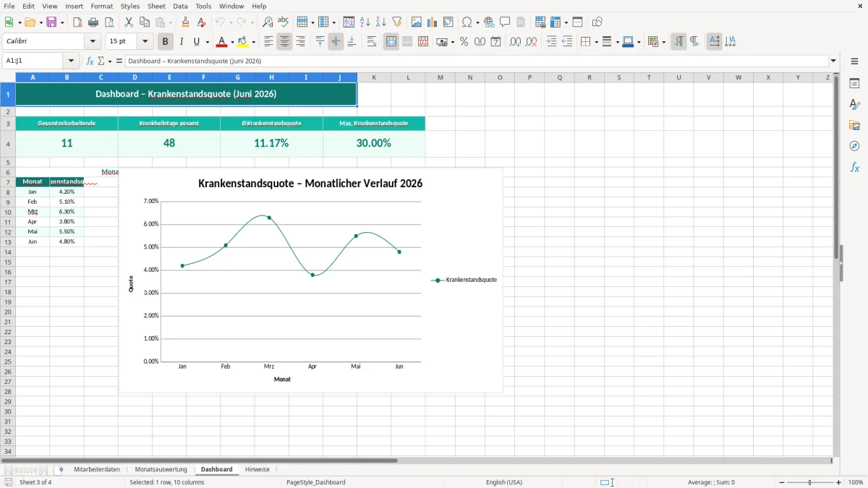868x488 pixels.
Task: Switch to Mitarbeiterdaten sheet tab
Action: 97,469
